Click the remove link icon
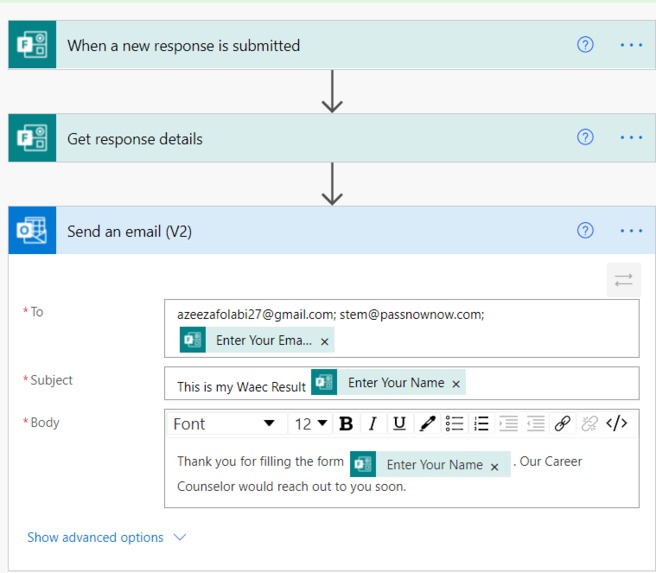Viewport: 656px width, 573px height. (x=589, y=424)
